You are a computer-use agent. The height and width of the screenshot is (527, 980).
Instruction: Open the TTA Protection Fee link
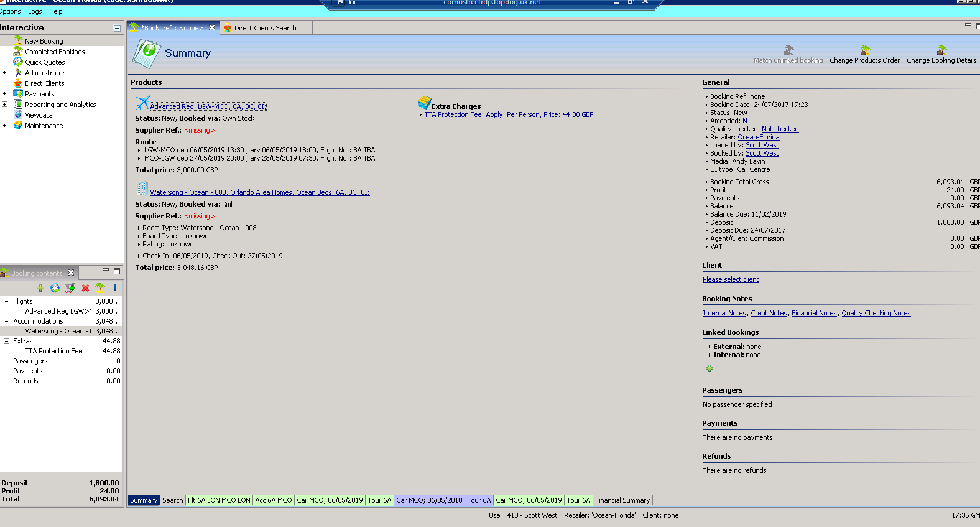click(x=509, y=114)
